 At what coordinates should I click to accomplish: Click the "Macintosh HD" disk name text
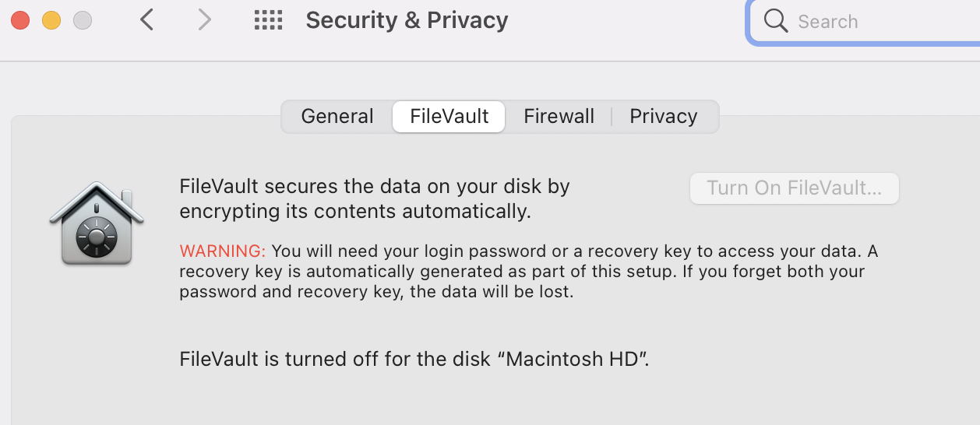click(575, 360)
